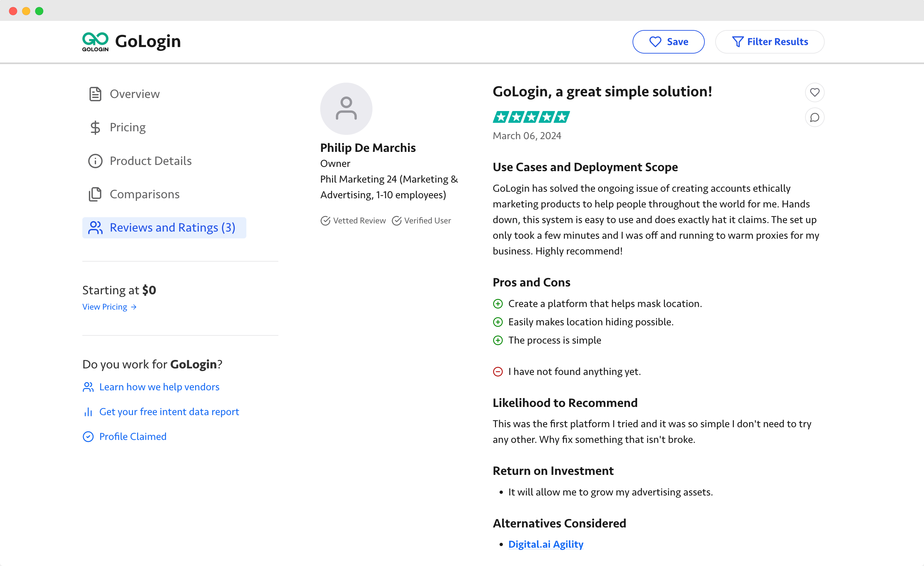924x566 pixels.
Task: Click the 'Starting at $0' price text
Action: point(119,290)
